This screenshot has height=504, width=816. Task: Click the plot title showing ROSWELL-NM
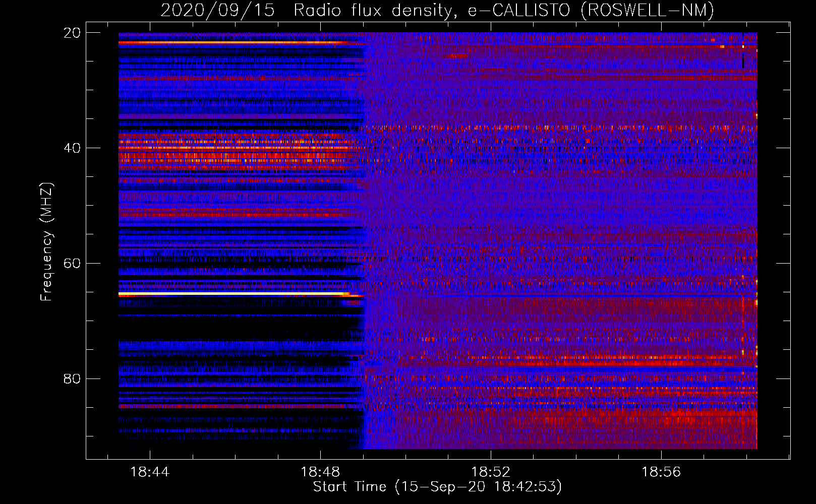[x=437, y=10]
